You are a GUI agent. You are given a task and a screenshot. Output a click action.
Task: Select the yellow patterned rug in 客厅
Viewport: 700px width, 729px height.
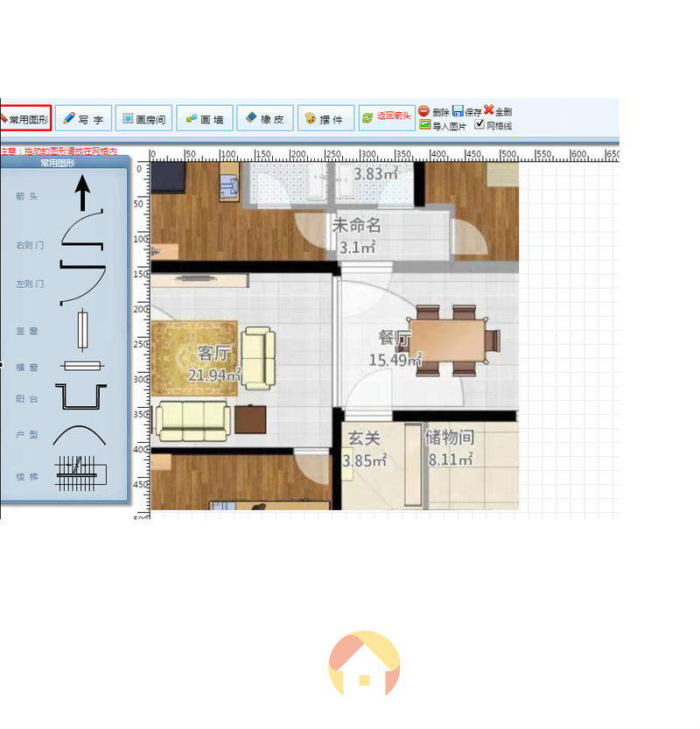pos(194,358)
